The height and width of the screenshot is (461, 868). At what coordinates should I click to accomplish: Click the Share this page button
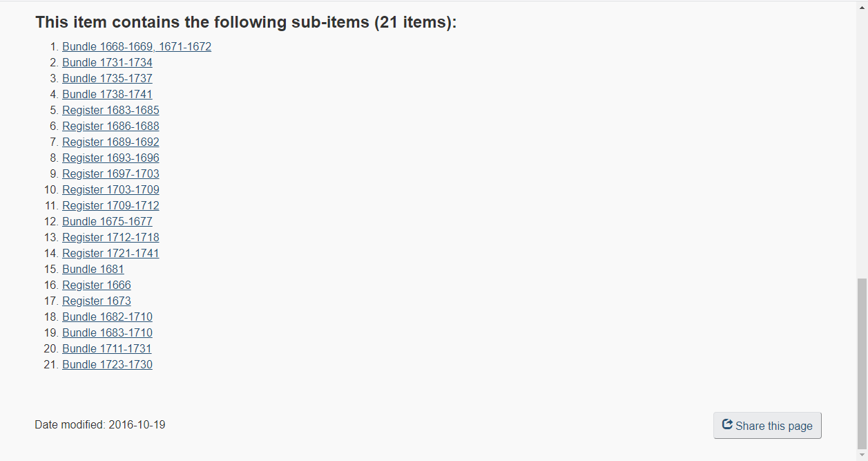coord(767,426)
